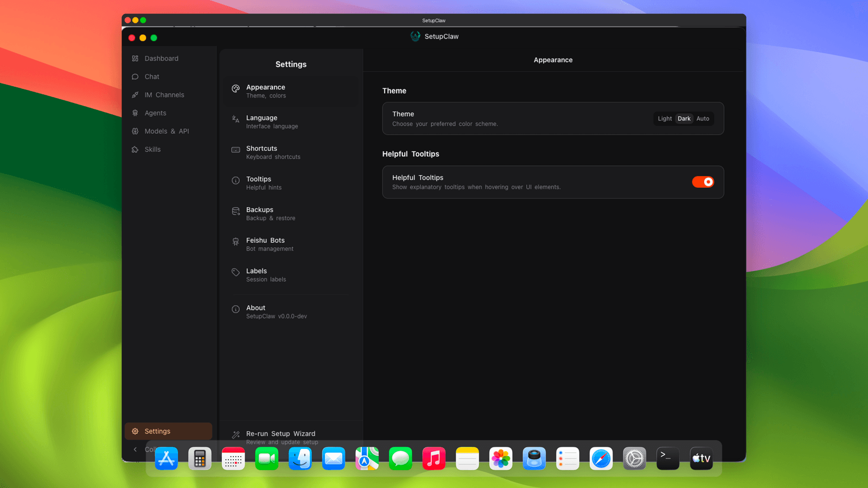This screenshot has height=488, width=868.
Task: Click 'Choose your preferred color scheme.' text
Action: point(445,124)
